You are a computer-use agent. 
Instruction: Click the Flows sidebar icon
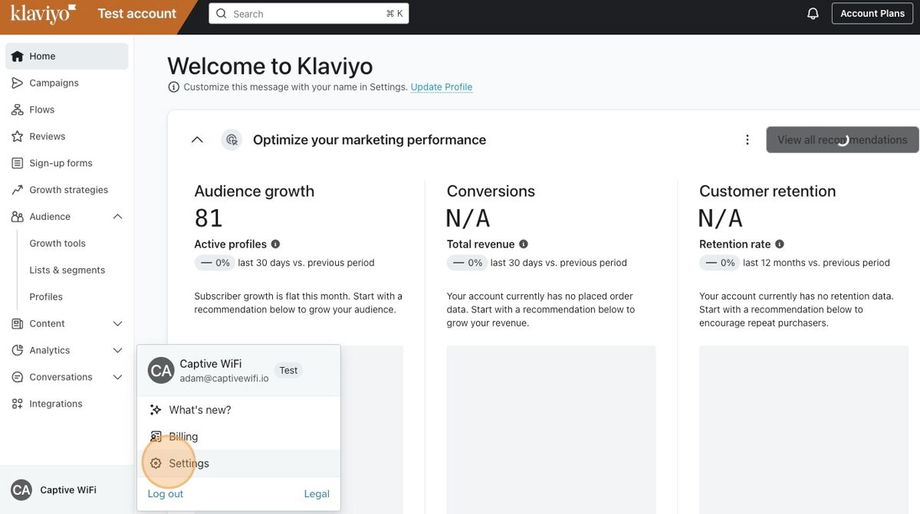(x=17, y=110)
